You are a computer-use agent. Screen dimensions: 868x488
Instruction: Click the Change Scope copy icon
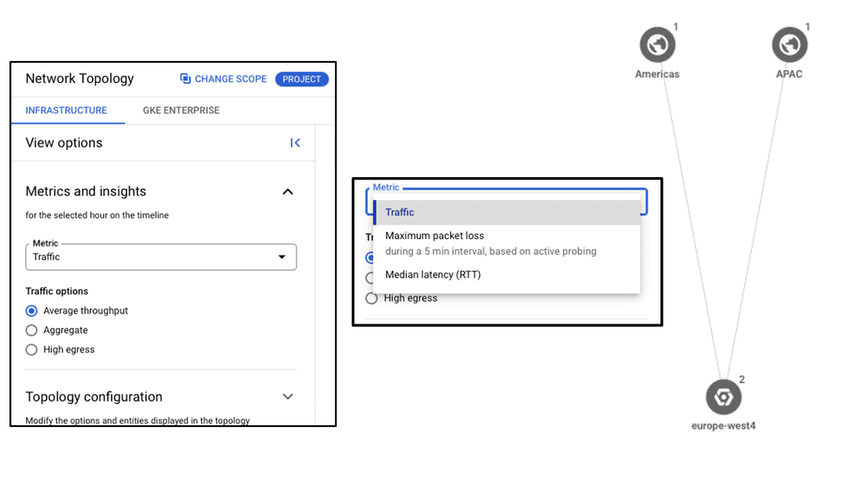185,79
